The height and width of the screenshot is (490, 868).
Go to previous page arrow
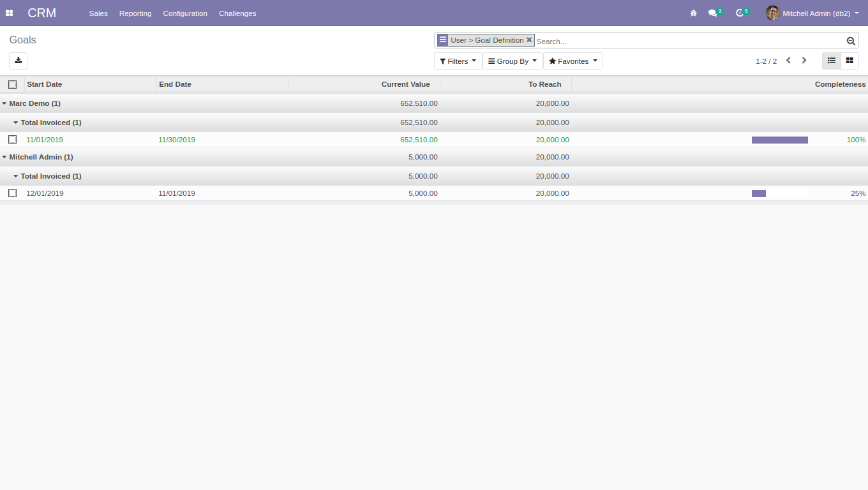tap(788, 61)
